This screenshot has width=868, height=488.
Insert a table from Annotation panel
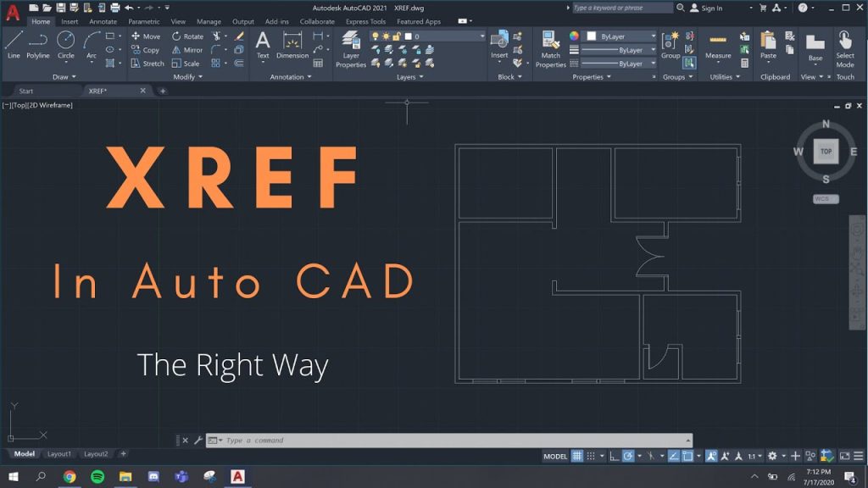point(318,64)
